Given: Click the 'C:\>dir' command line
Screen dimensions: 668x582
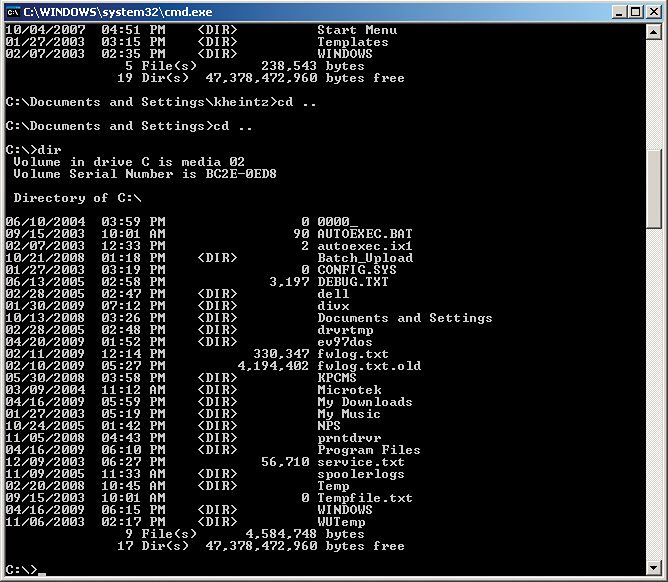Looking at the screenshot, I should pyautogui.click(x=34, y=150).
